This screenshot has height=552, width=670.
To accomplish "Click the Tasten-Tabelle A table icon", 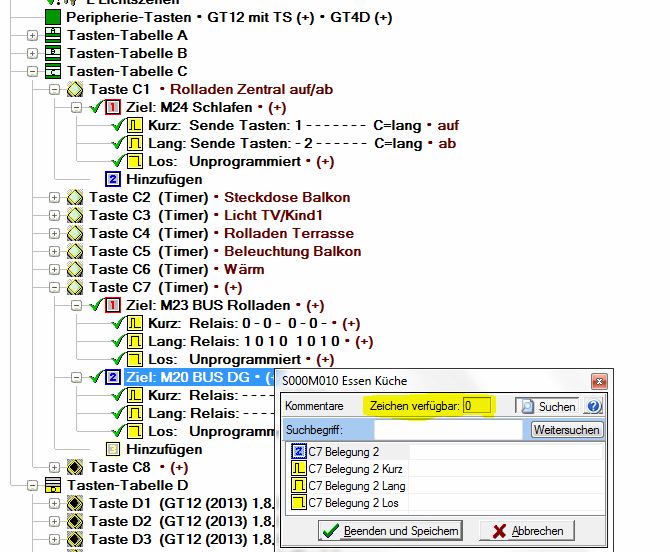I will pos(53,36).
